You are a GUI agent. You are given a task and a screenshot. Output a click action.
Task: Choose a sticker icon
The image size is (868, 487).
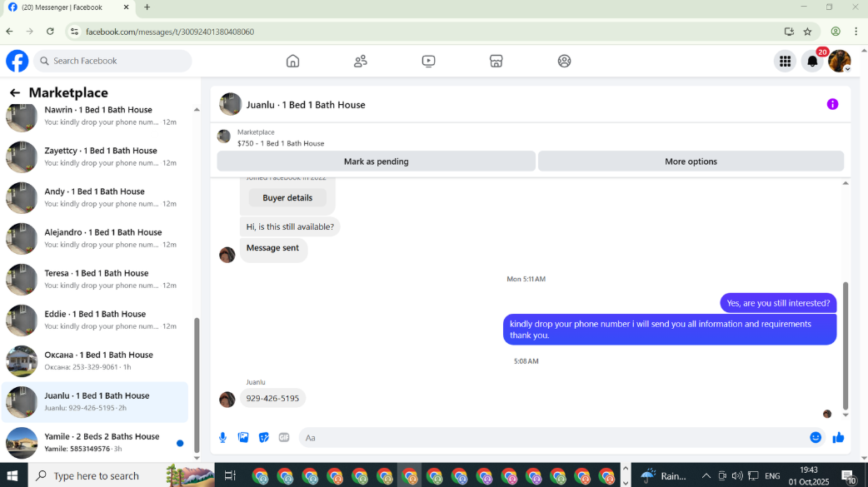click(264, 437)
